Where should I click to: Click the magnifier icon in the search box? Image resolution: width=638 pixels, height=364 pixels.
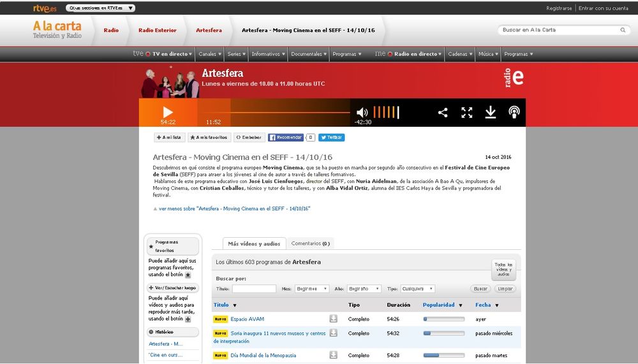[623, 30]
